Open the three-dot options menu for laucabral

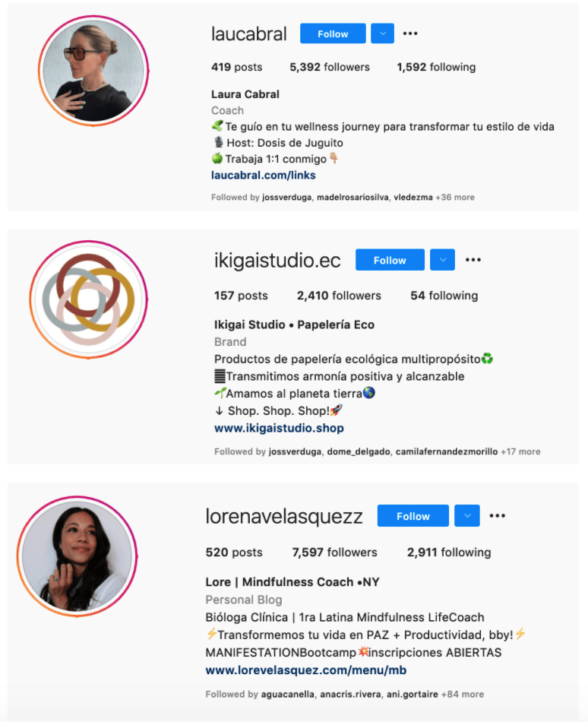pyautogui.click(x=410, y=33)
